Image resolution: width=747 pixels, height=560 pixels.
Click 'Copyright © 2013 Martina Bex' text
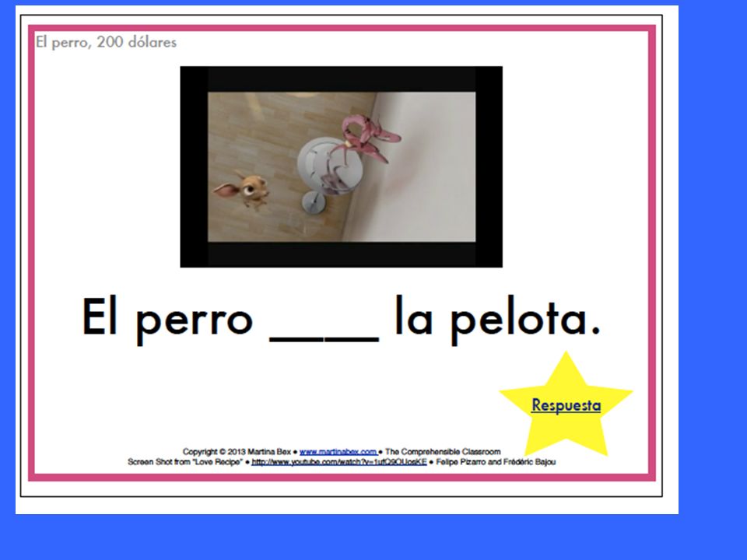pyautogui.click(x=237, y=451)
